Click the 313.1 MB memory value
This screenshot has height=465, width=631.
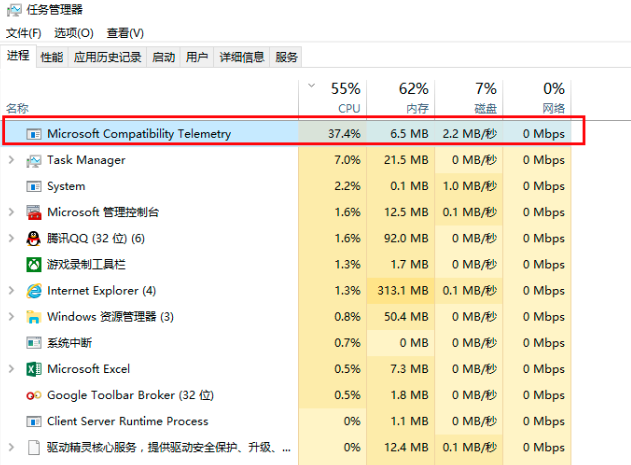click(x=403, y=291)
